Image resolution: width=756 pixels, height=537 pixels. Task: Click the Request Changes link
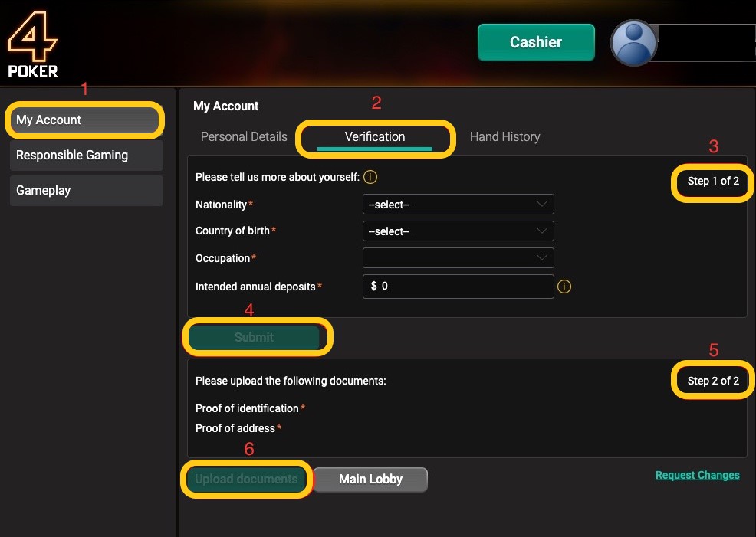tap(697, 476)
